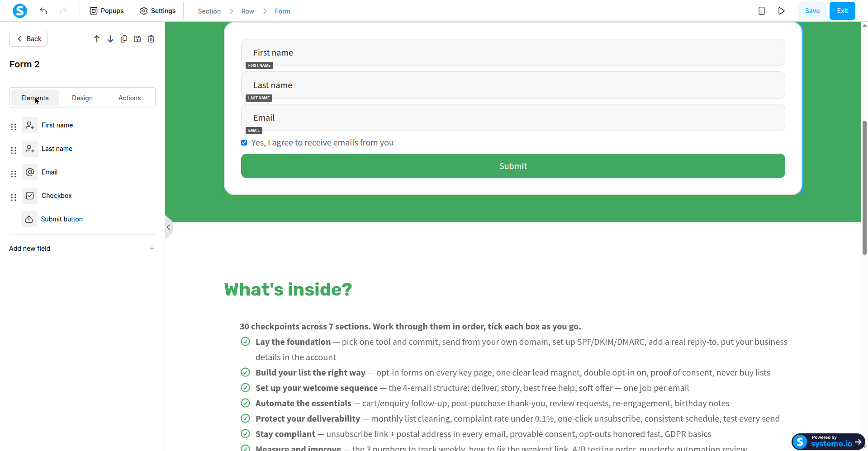Click the systeme.io logo icon

19,11
